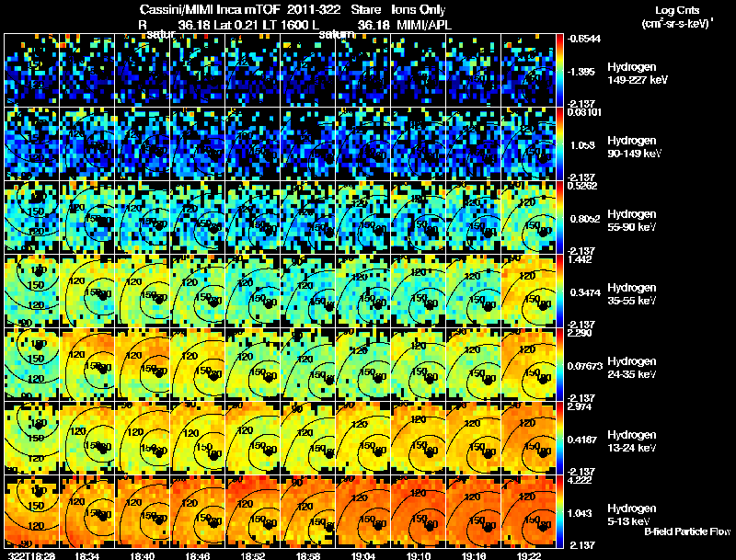Open the 55-90 keV panel at 322T18:28
736x560 pixels.
coord(32,218)
